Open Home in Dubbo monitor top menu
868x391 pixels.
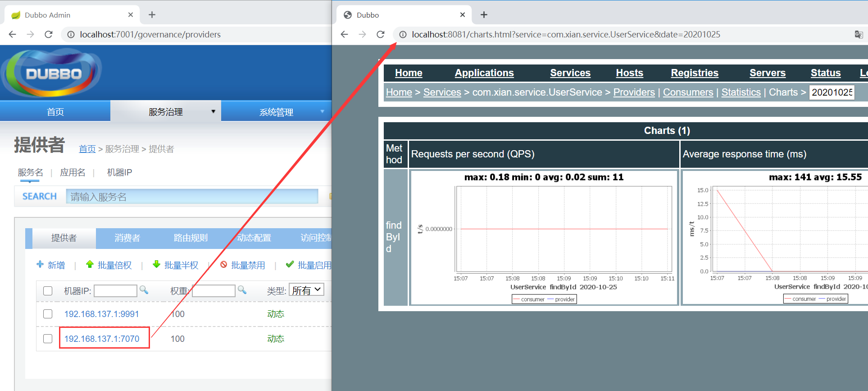click(x=409, y=73)
